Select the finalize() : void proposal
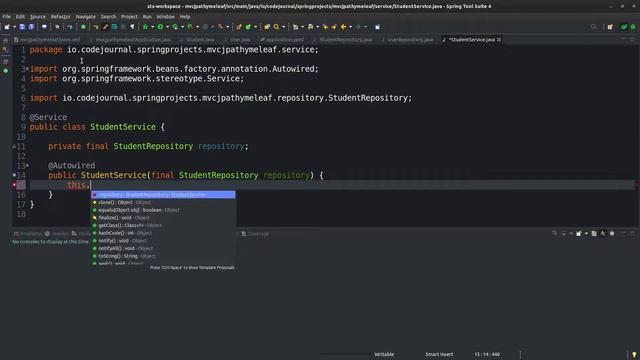The height and width of the screenshot is (360, 640). click(163, 218)
